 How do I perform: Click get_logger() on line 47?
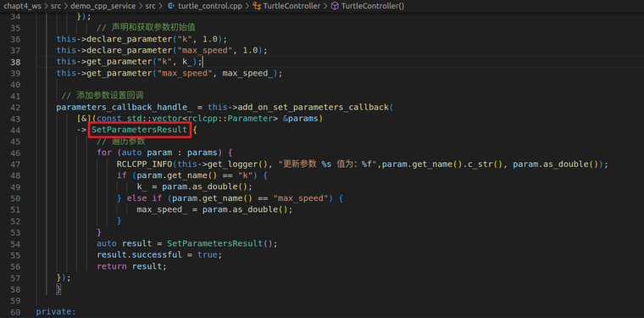tap(238, 165)
